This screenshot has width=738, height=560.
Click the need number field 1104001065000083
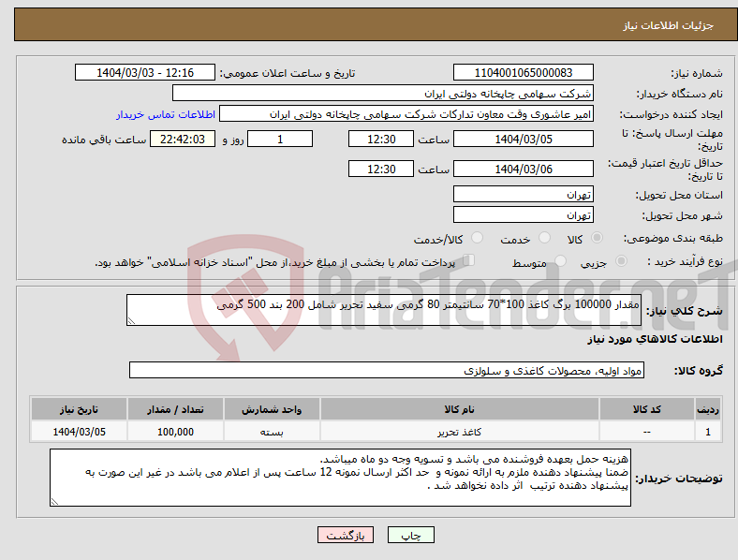click(x=523, y=72)
